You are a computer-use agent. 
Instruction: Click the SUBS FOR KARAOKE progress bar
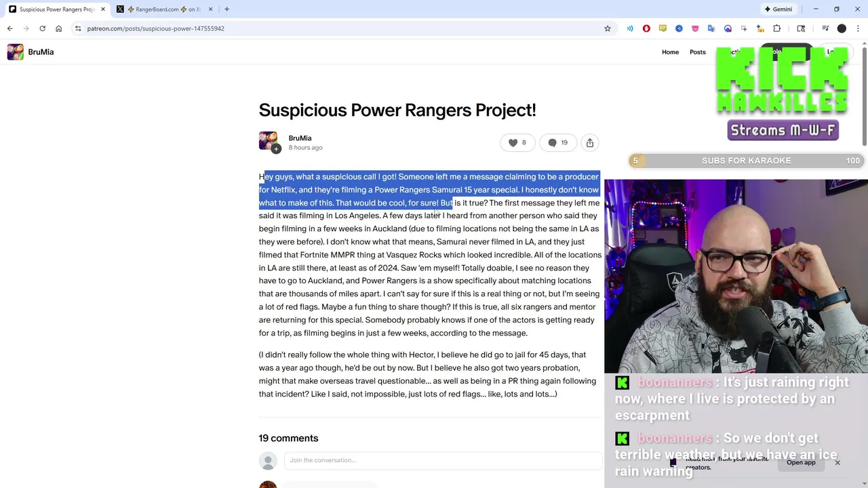coord(746,161)
